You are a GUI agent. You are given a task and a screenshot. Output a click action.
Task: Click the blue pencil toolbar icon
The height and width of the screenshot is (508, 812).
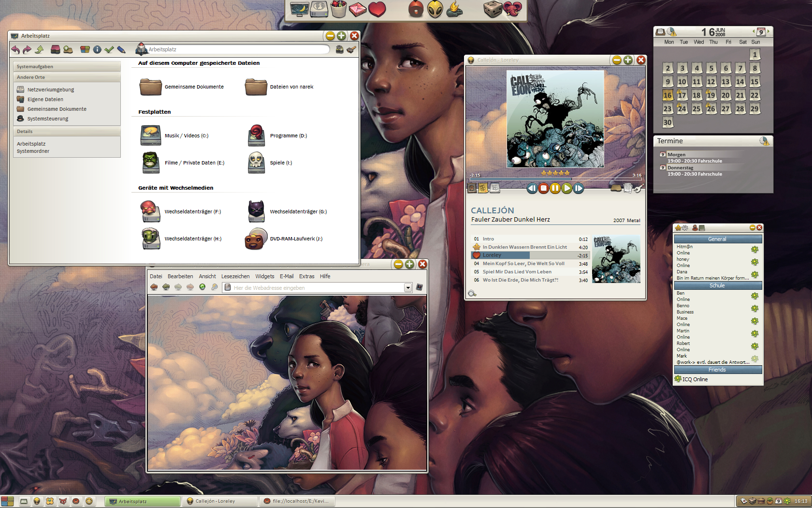(x=121, y=49)
